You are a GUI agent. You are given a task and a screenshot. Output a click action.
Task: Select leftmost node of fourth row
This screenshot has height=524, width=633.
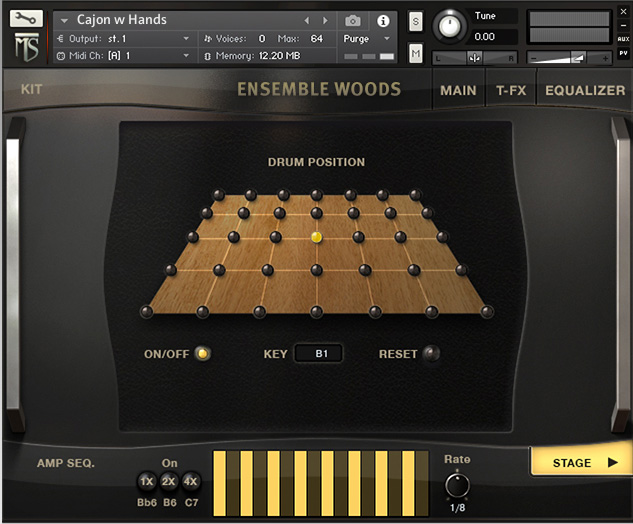(171, 270)
